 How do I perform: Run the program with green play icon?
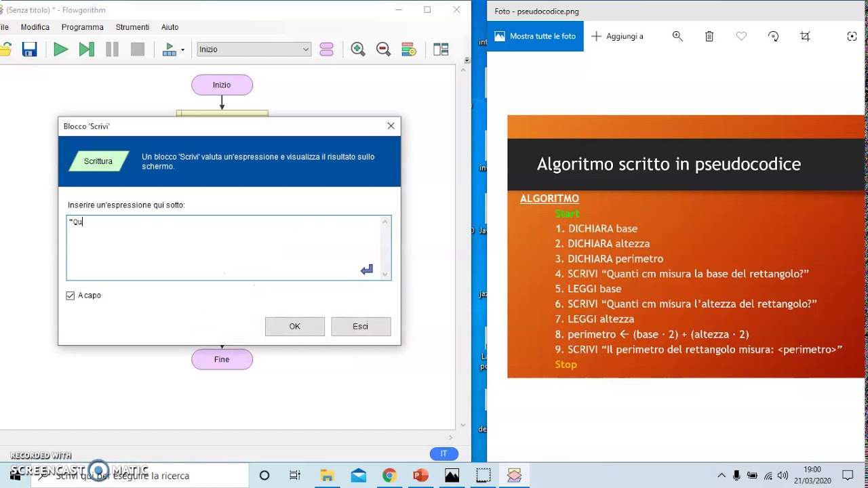60,49
